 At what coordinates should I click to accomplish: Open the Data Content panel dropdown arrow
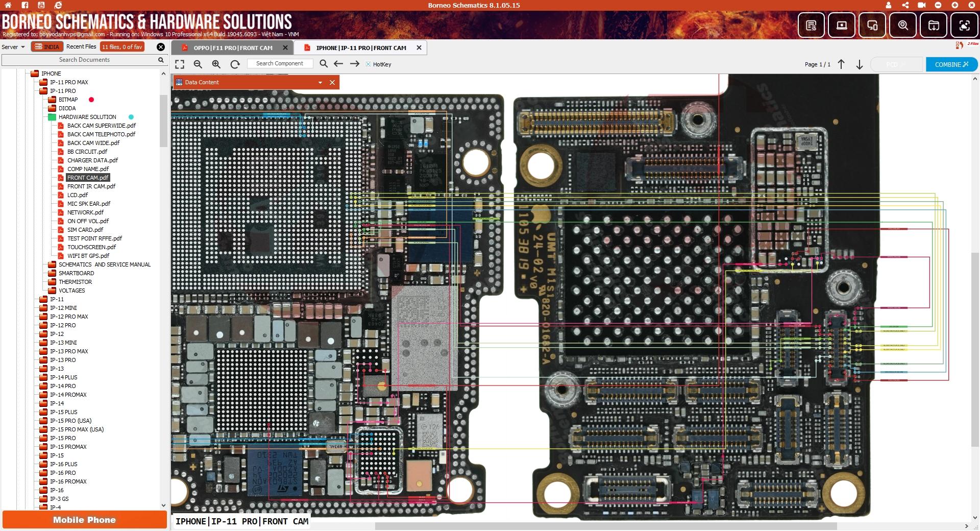(x=320, y=82)
